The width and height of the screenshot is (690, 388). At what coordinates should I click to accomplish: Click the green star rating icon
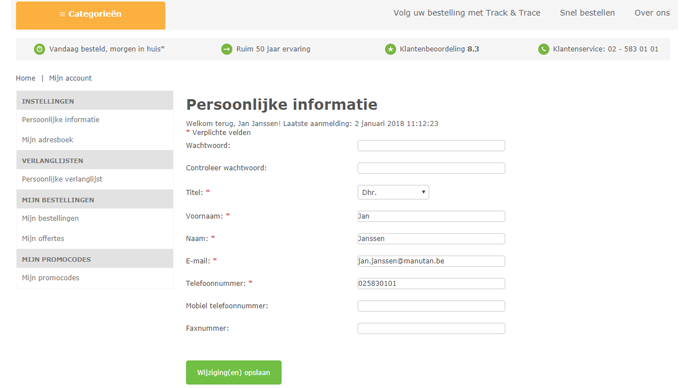pos(390,49)
